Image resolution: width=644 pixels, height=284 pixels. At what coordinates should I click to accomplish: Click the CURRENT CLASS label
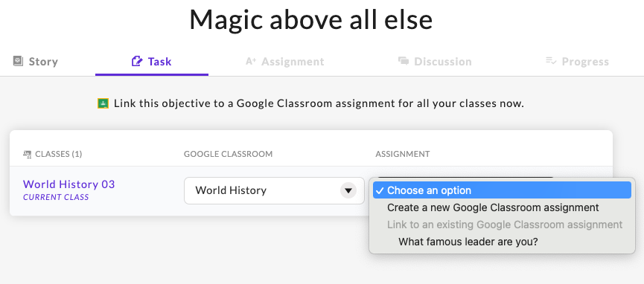[56, 197]
